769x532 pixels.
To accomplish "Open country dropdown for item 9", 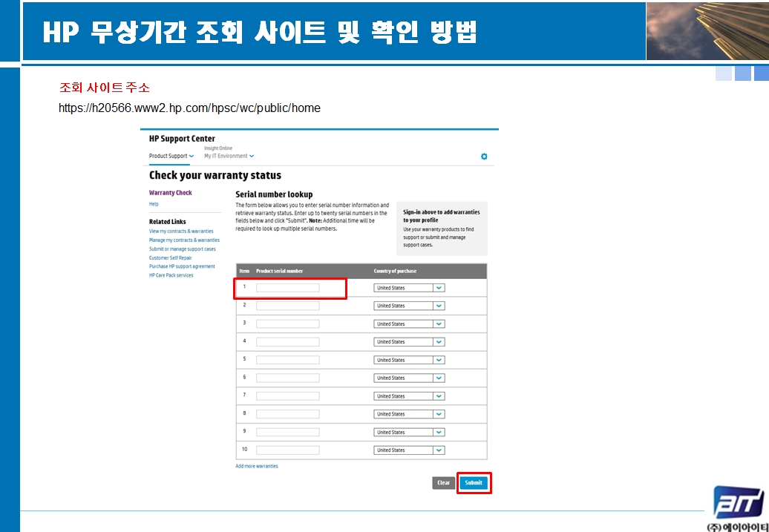I will [x=409, y=433].
